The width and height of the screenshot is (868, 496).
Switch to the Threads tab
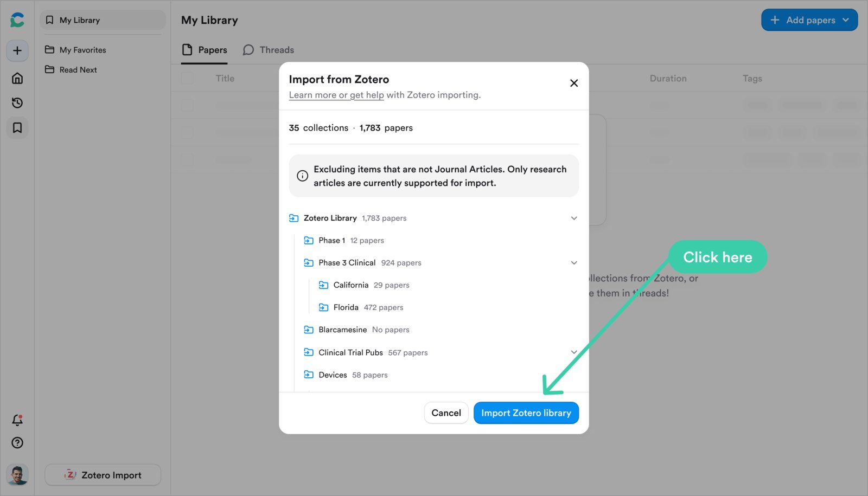[x=269, y=50]
